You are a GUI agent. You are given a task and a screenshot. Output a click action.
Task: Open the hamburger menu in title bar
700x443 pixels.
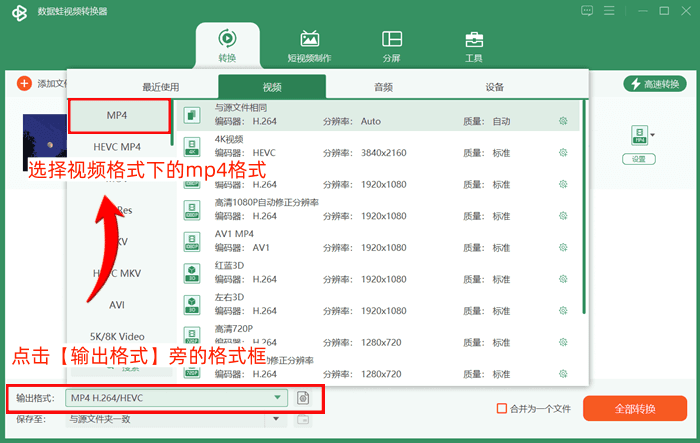(x=609, y=11)
